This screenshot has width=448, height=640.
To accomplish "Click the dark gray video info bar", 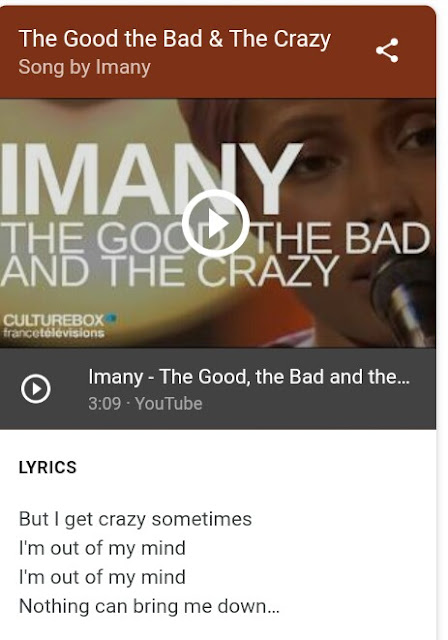I will click(x=218, y=389).
